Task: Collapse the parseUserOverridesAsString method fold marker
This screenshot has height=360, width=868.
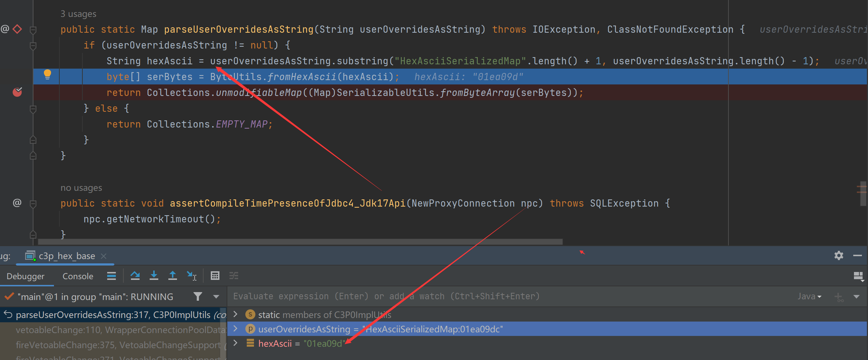Action: (33, 30)
